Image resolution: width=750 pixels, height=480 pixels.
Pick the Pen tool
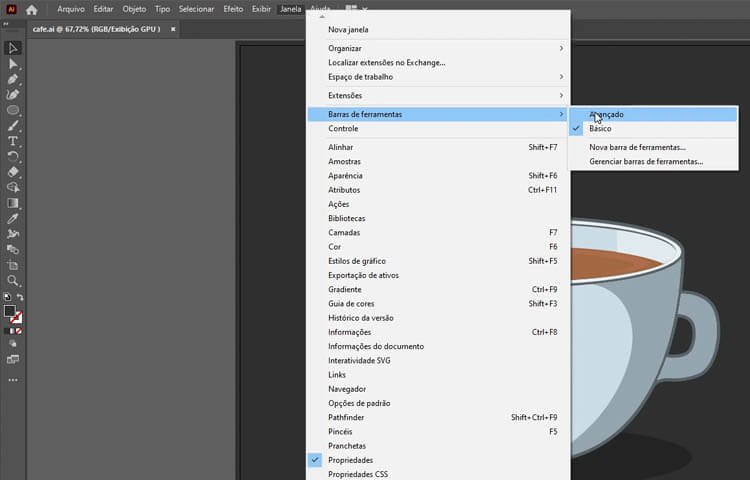[13, 79]
